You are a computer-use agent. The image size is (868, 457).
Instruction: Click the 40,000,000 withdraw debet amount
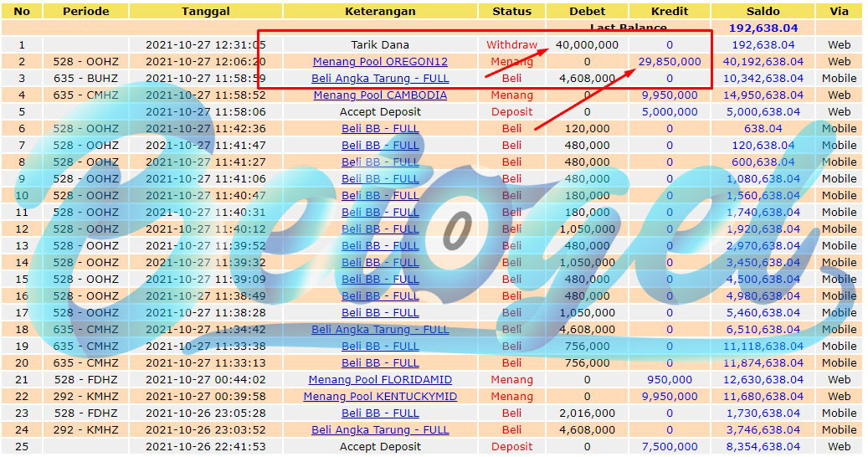[588, 45]
